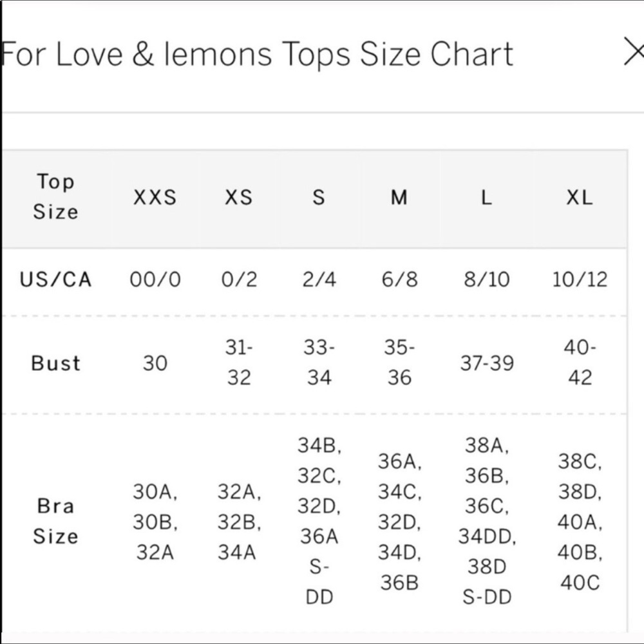Click the Tops Size Chart title

(x=257, y=54)
